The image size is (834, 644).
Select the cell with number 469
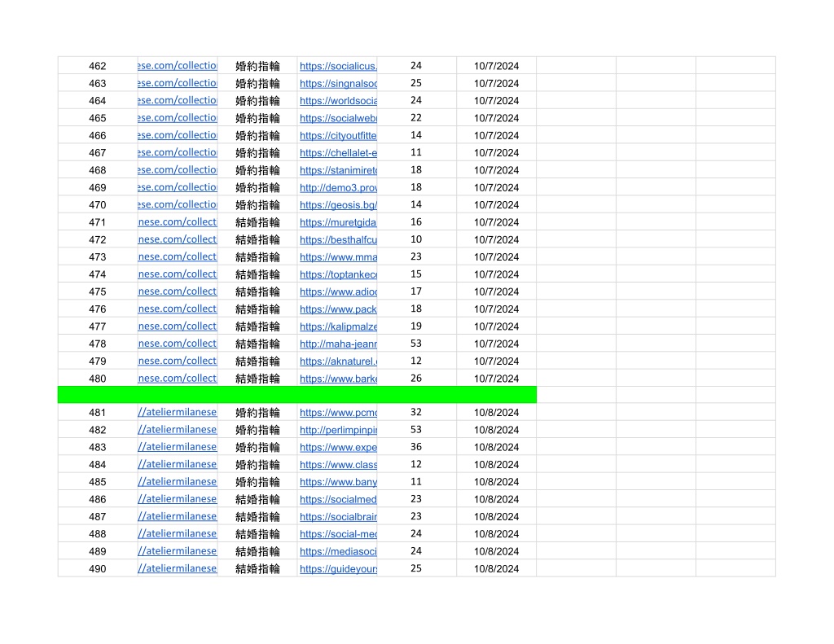[98, 188]
